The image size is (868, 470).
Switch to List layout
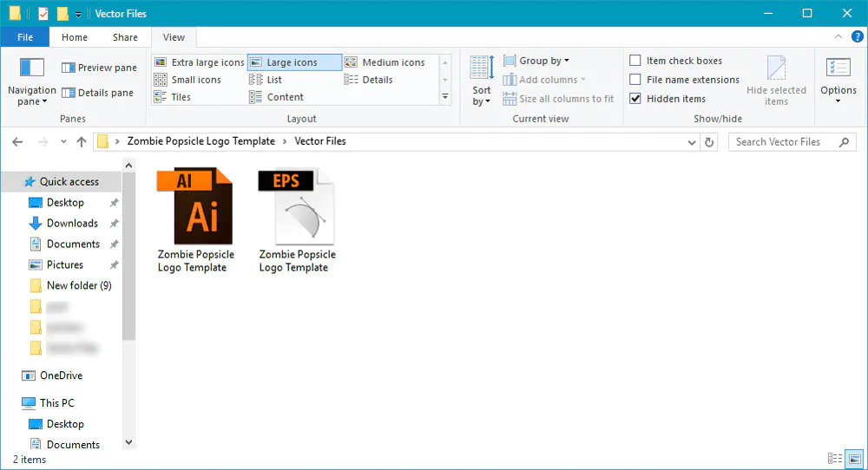(265, 80)
